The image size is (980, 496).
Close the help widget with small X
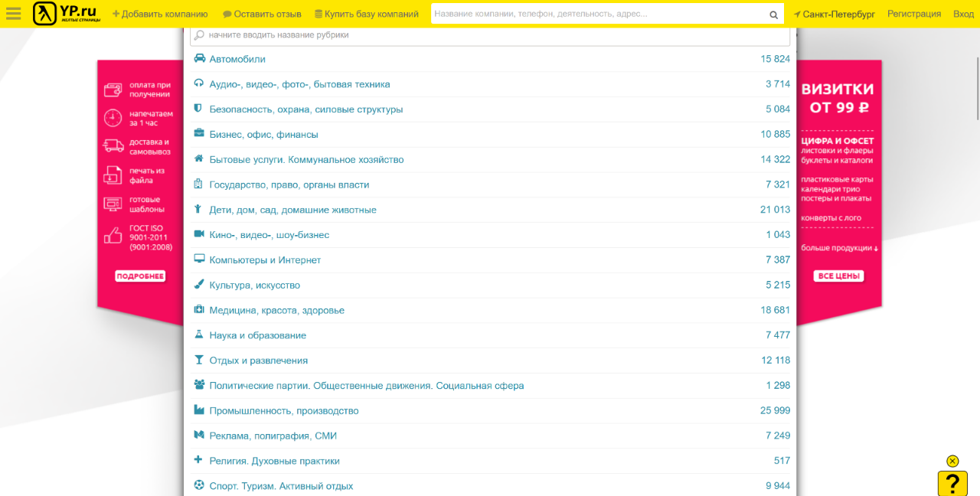tap(952, 461)
